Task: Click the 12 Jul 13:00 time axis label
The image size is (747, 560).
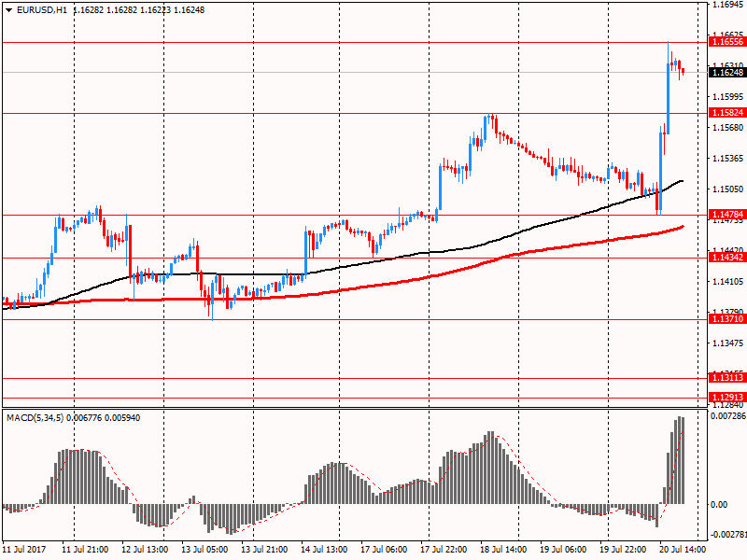Action: tap(145, 550)
